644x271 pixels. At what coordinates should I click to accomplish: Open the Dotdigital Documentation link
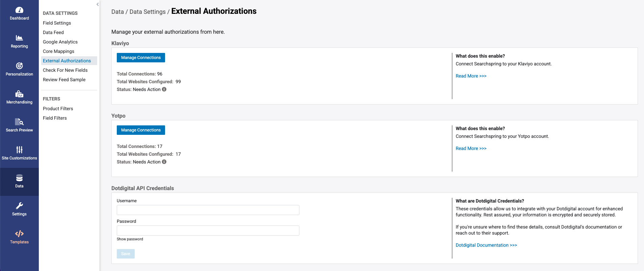[x=486, y=245]
